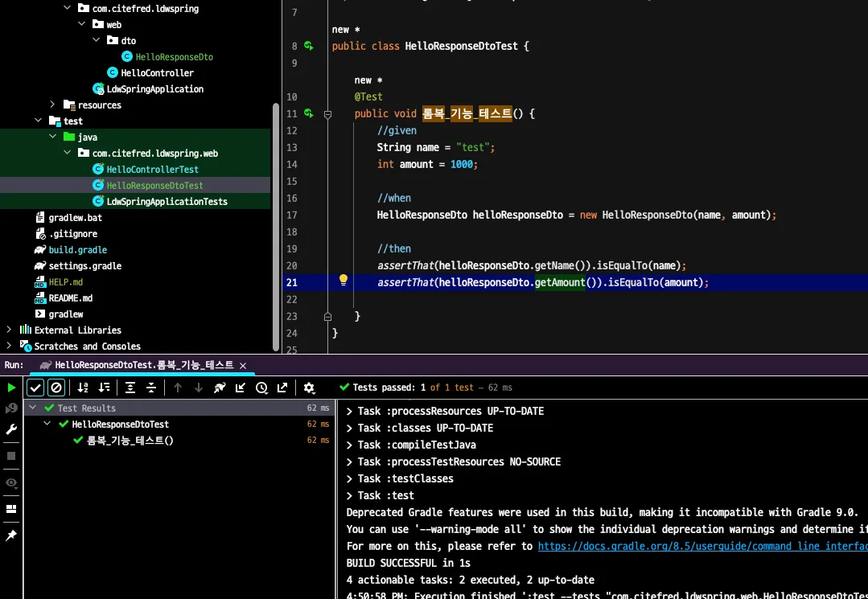Open test history clock icon

point(261,388)
